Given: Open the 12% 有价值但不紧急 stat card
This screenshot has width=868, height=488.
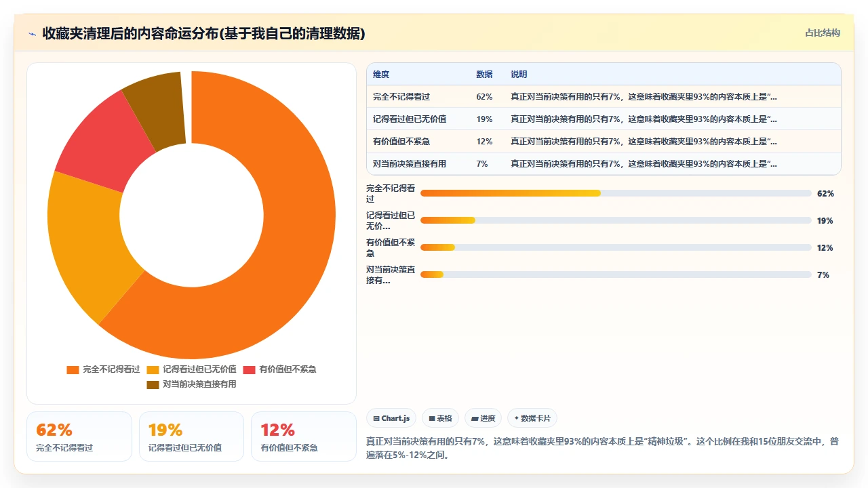Looking at the screenshot, I should [304, 436].
